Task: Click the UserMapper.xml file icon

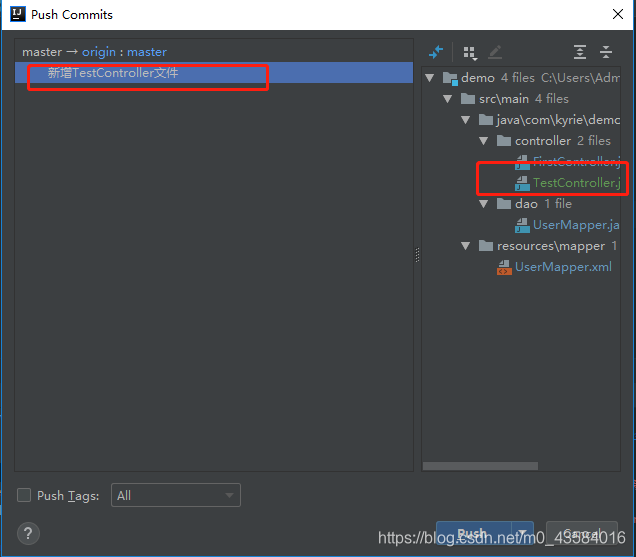Action: [x=504, y=267]
